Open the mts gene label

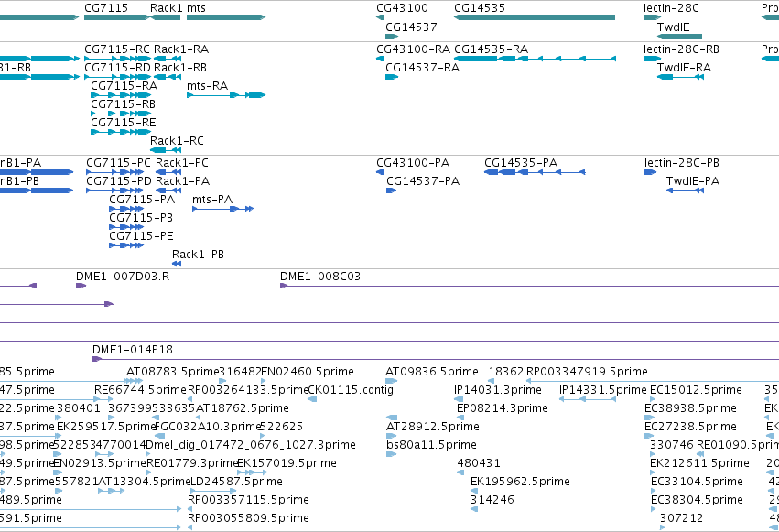[196, 8]
